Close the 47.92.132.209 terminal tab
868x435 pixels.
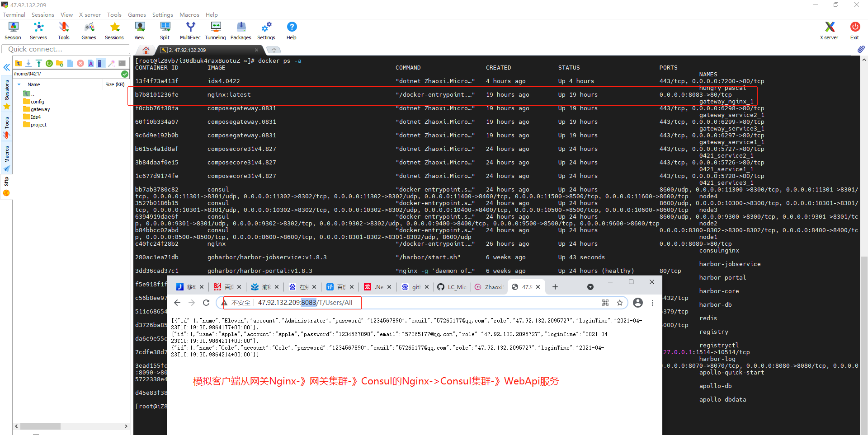(x=257, y=50)
